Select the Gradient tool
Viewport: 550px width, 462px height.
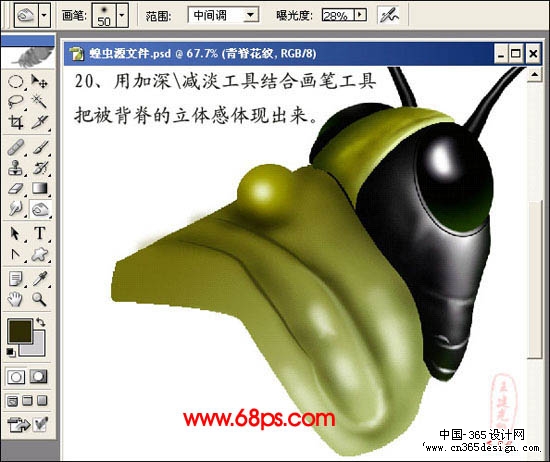[x=40, y=188]
